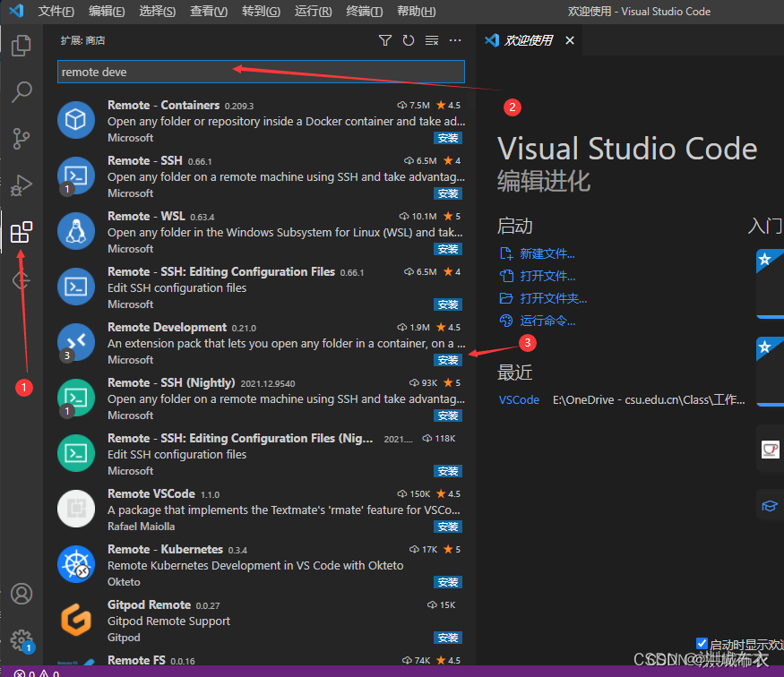Click the Remote - Kubernetes helm icon
Viewport: 784px width, 677px height.
76,564
